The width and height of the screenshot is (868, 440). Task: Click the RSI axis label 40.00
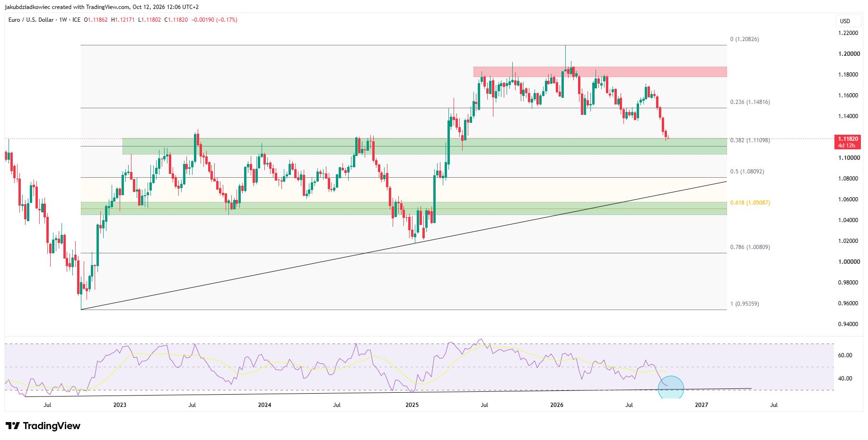tap(845, 379)
